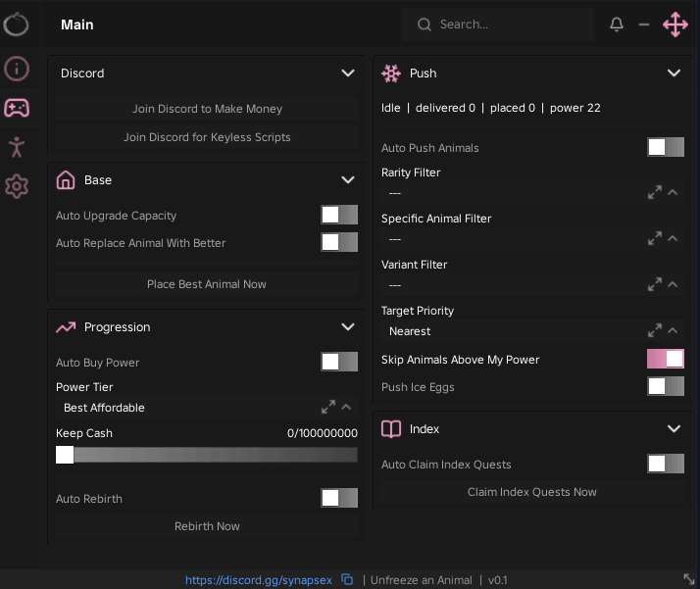700x589 pixels.
Task: Collapse the Index section chevron
Action: coord(674,429)
